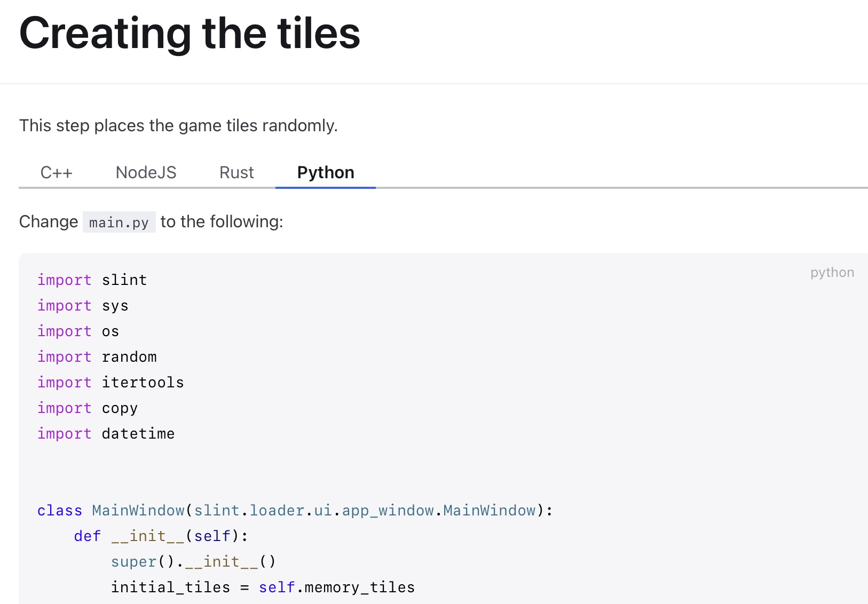Click the "import os" code line

click(78, 331)
